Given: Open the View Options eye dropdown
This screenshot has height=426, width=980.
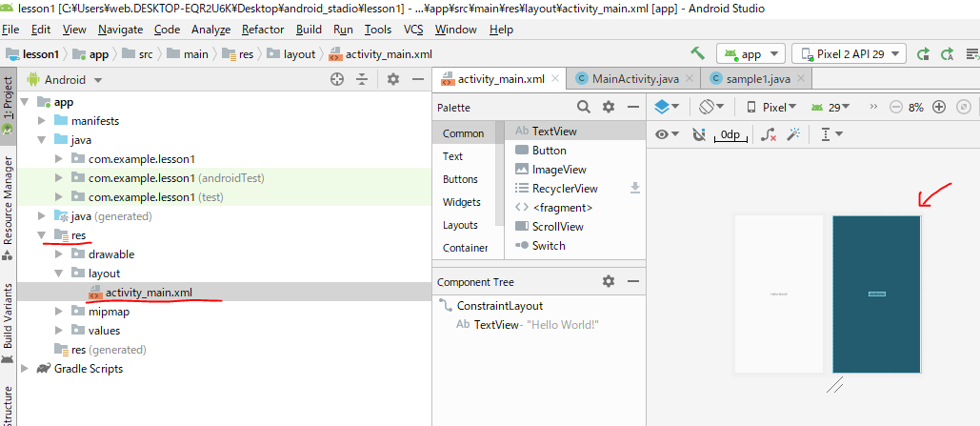Looking at the screenshot, I should (x=668, y=134).
